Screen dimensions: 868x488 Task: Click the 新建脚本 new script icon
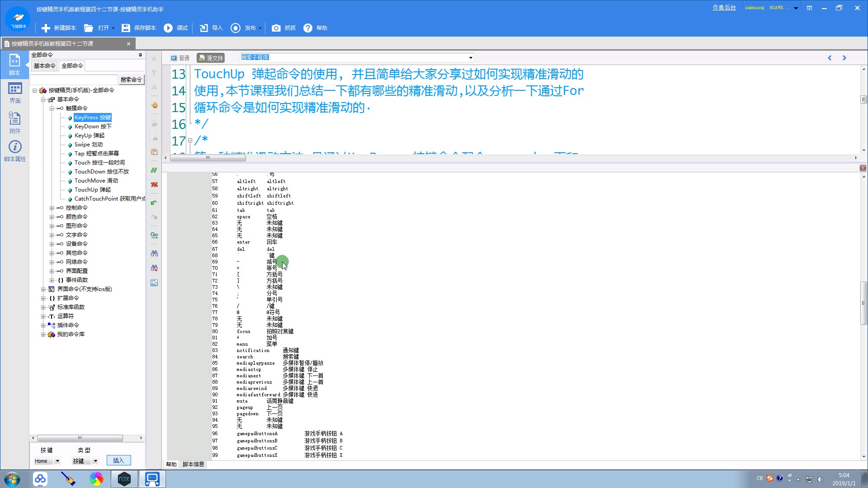[x=46, y=28]
